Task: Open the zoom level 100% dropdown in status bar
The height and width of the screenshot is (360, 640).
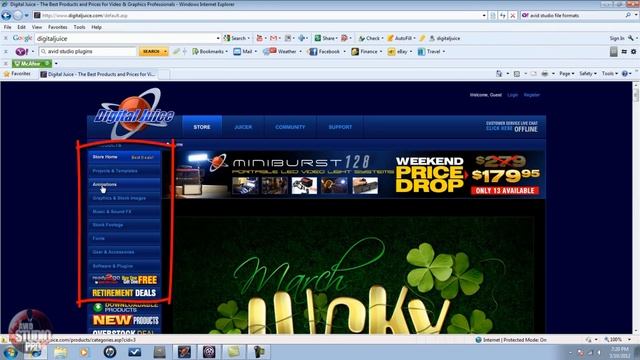Action: click(x=629, y=340)
